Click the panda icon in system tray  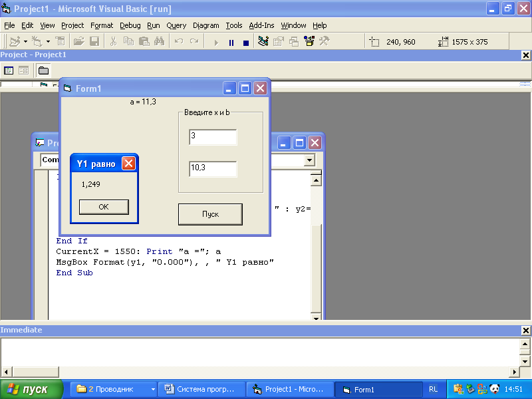point(494,389)
